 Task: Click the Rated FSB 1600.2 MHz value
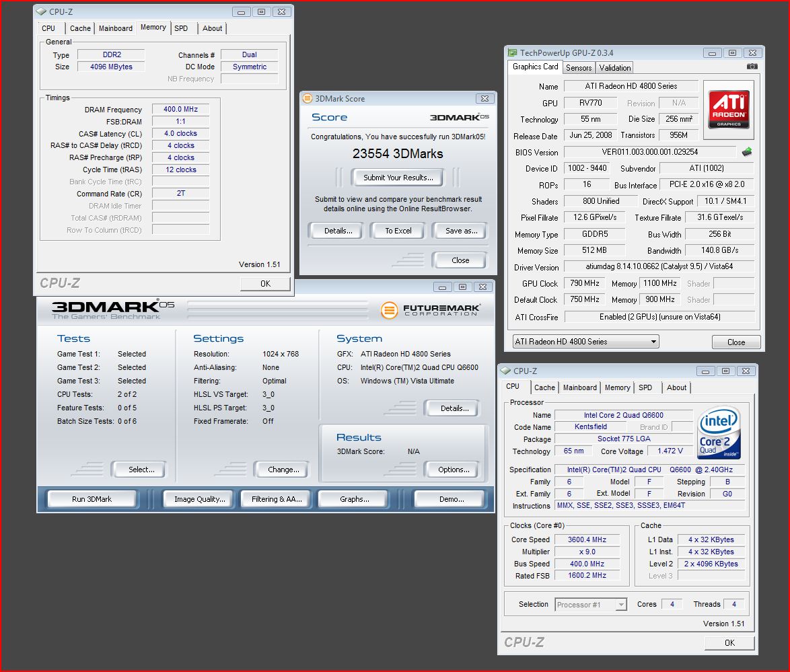pyautogui.click(x=587, y=575)
